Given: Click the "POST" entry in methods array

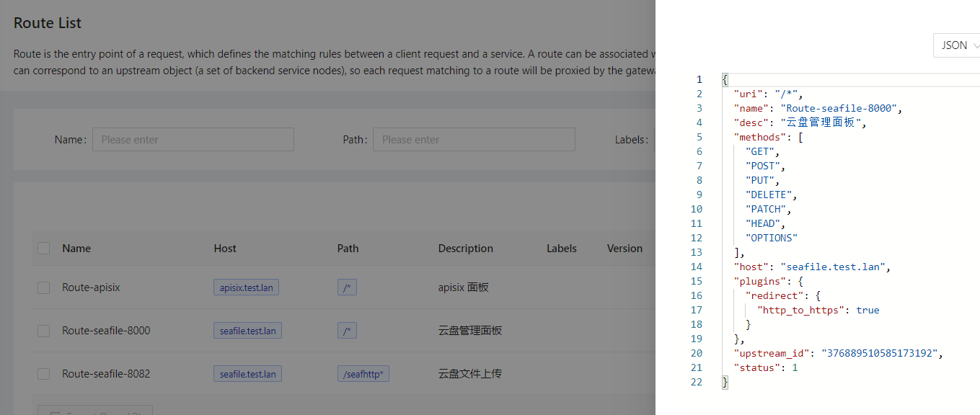Looking at the screenshot, I should tap(763, 166).
